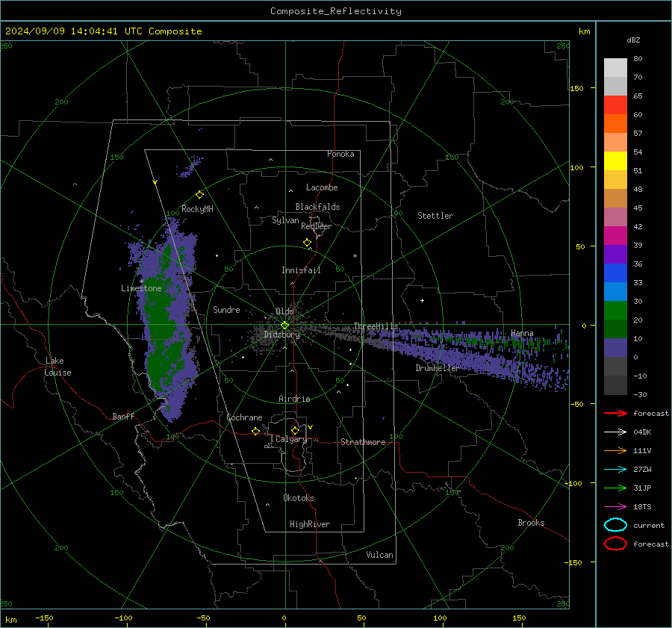Click the Banff label on map
This screenshot has height=628, width=672.
(x=123, y=416)
